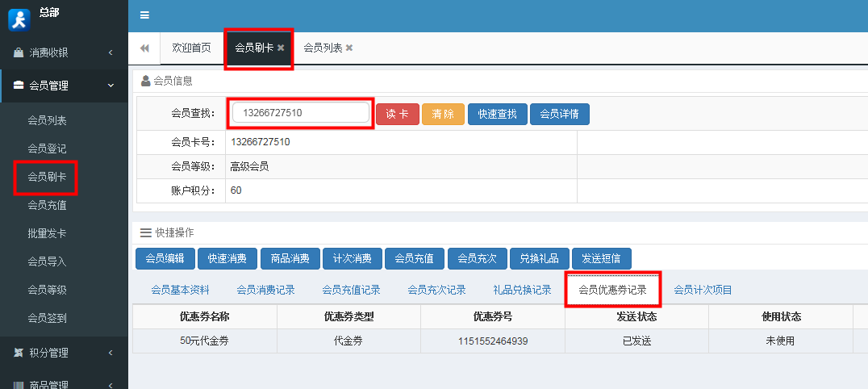Open 会员充值 in the sidebar
This screenshot has height=389, width=868.
pyautogui.click(x=47, y=205)
